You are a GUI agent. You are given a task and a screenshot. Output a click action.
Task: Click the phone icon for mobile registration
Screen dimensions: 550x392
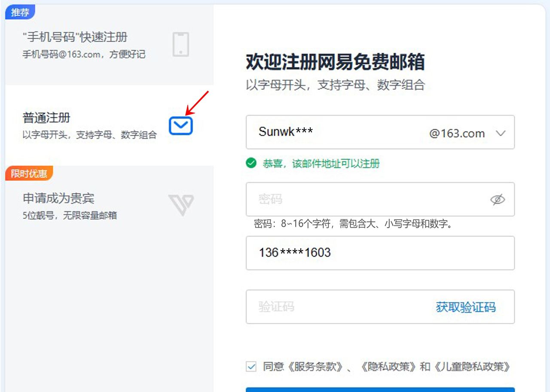[181, 44]
